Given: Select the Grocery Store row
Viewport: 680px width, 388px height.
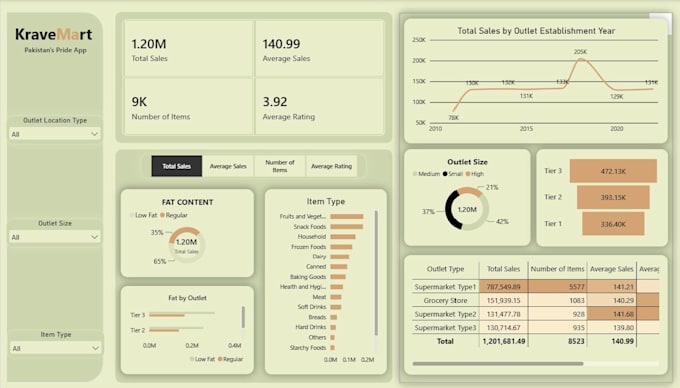Looking at the screenshot, I should [536, 300].
